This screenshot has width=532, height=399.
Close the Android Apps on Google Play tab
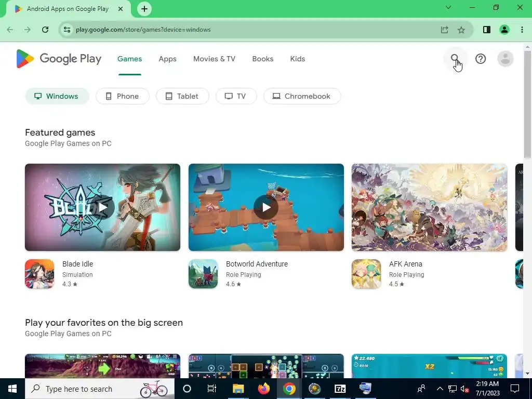point(121,9)
